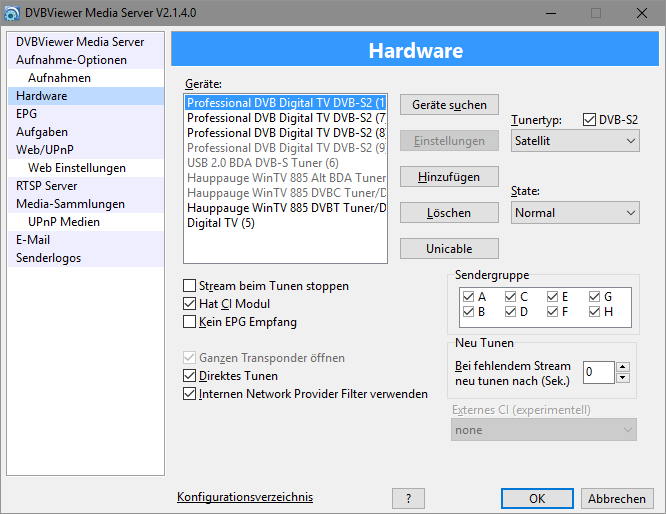666x514 pixels.
Task: Uncheck Sendergruppe F
Action: (x=553, y=312)
